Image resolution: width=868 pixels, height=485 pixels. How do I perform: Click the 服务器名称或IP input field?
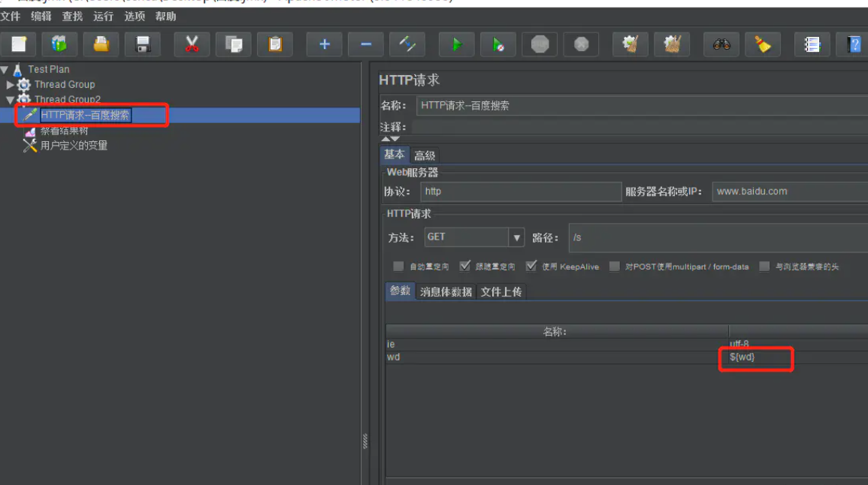[789, 191]
